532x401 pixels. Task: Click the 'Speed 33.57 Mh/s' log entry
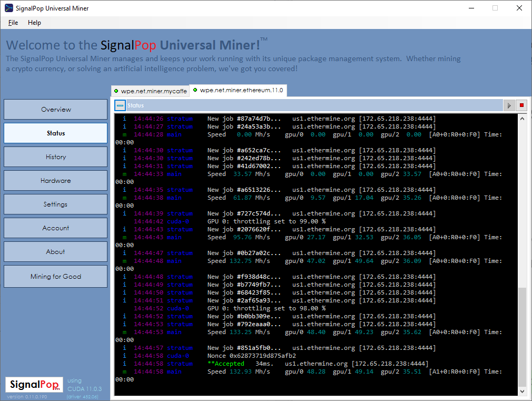[239, 174]
